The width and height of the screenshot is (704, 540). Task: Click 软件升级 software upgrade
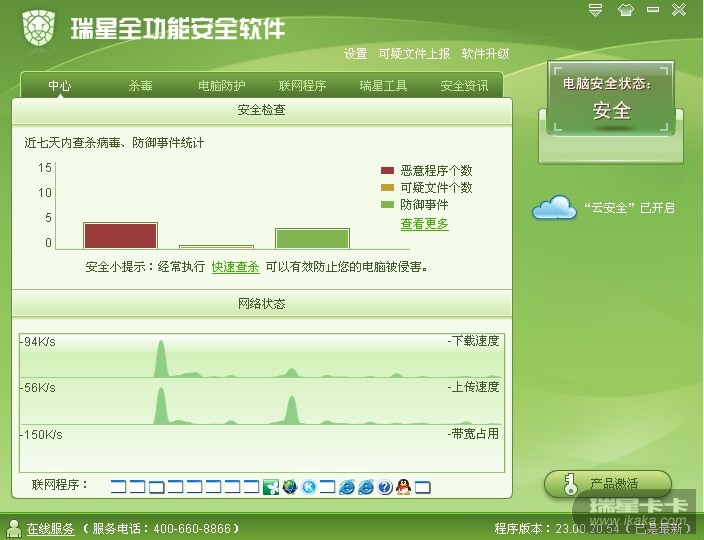[x=485, y=54]
